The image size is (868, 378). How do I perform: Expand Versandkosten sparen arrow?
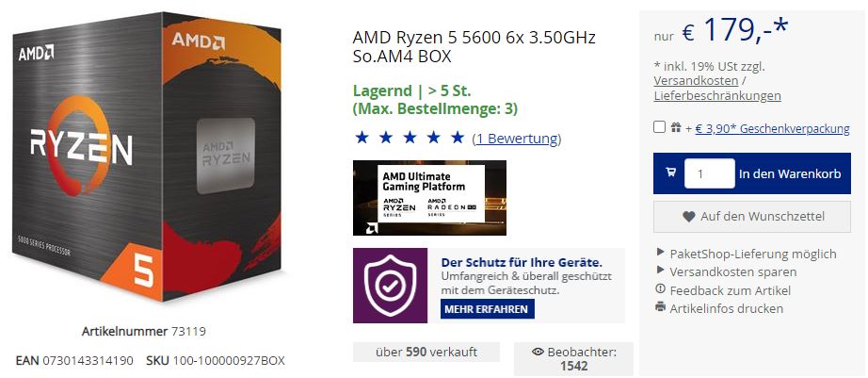pos(660,270)
